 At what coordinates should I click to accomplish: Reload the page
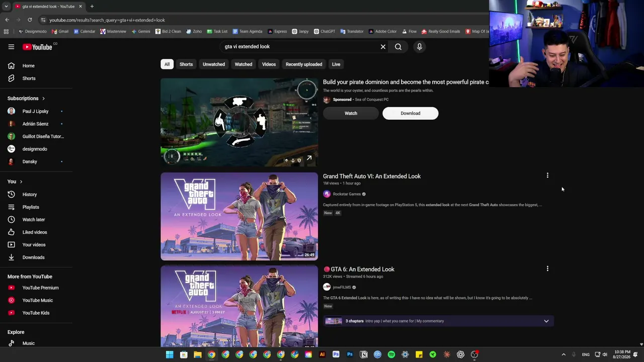pos(30,20)
